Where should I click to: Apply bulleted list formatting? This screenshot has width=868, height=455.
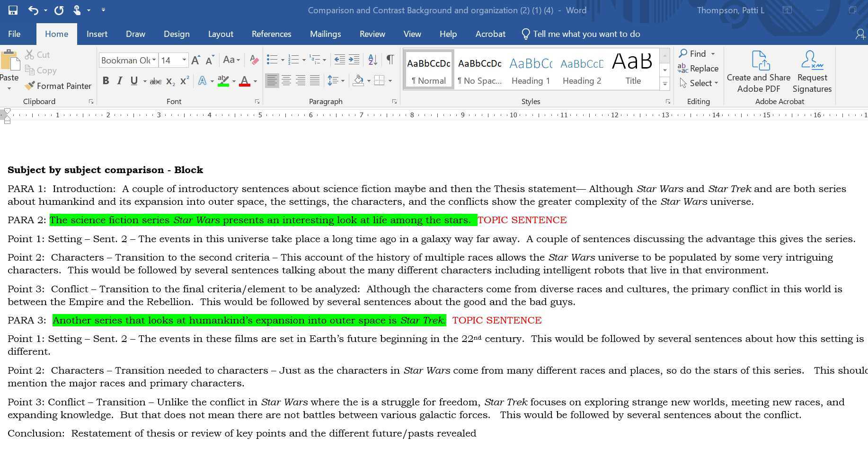[272, 60]
